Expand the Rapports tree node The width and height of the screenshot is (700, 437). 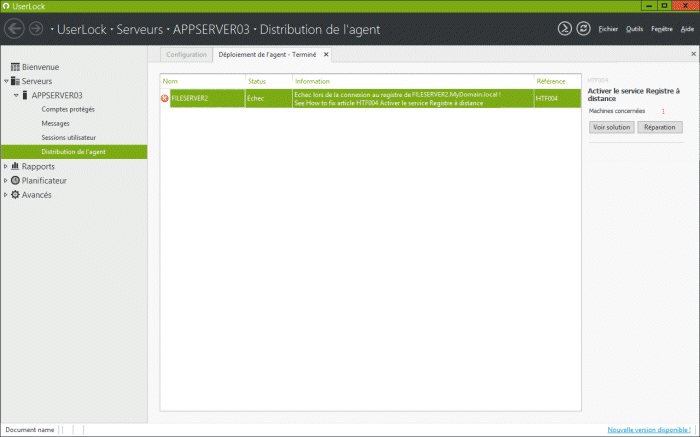tap(6, 166)
